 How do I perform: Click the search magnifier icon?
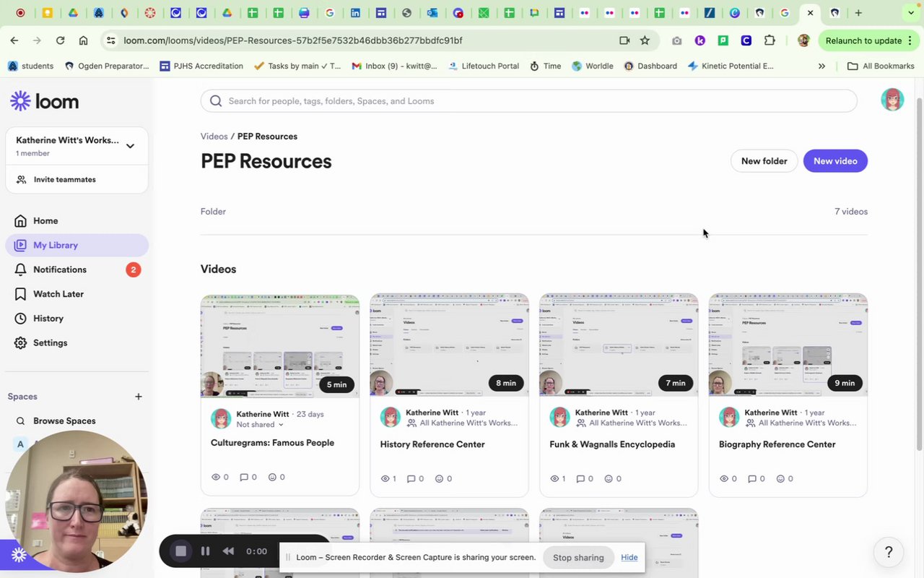[x=216, y=101]
